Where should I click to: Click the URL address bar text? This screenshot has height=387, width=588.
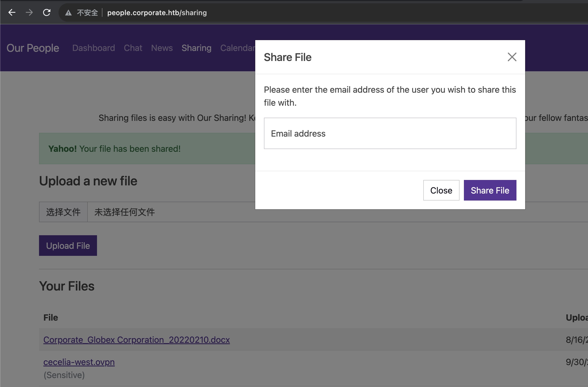point(157,13)
